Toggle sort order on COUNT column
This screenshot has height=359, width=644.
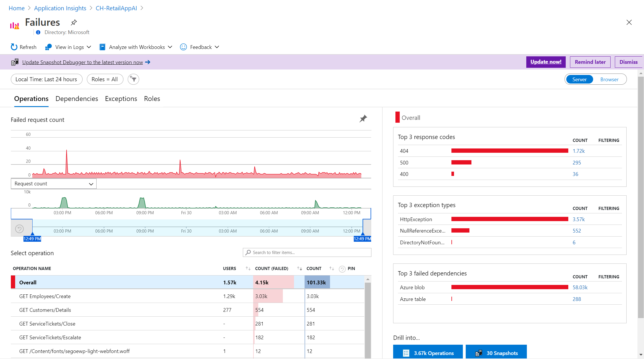pyautogui.click(x=331, y=268)
